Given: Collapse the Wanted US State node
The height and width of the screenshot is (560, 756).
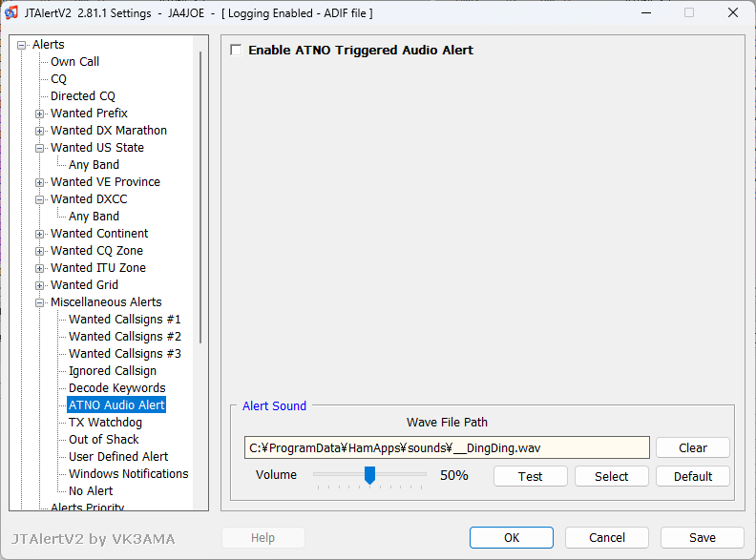Looking at the screenshot, I should click(39, 149).
